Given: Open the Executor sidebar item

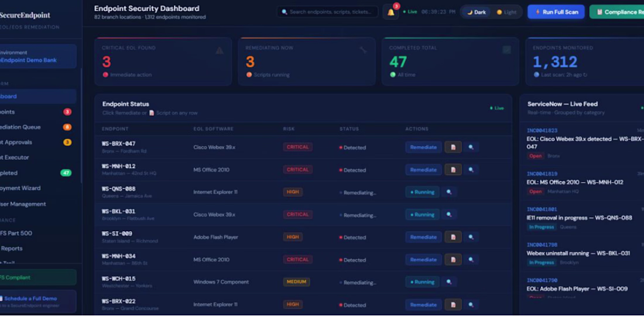Looking at the screenshot, I should (37, 157).
